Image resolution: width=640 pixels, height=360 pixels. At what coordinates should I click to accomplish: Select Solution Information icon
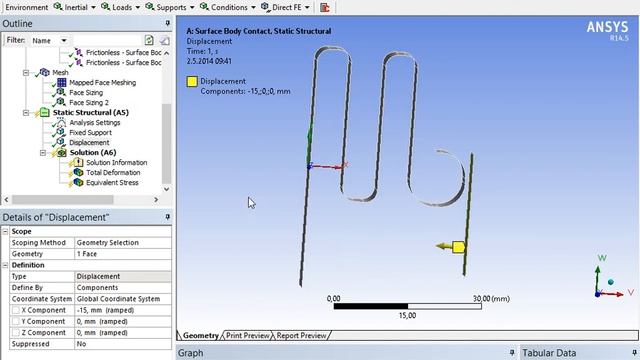[78, 162]
